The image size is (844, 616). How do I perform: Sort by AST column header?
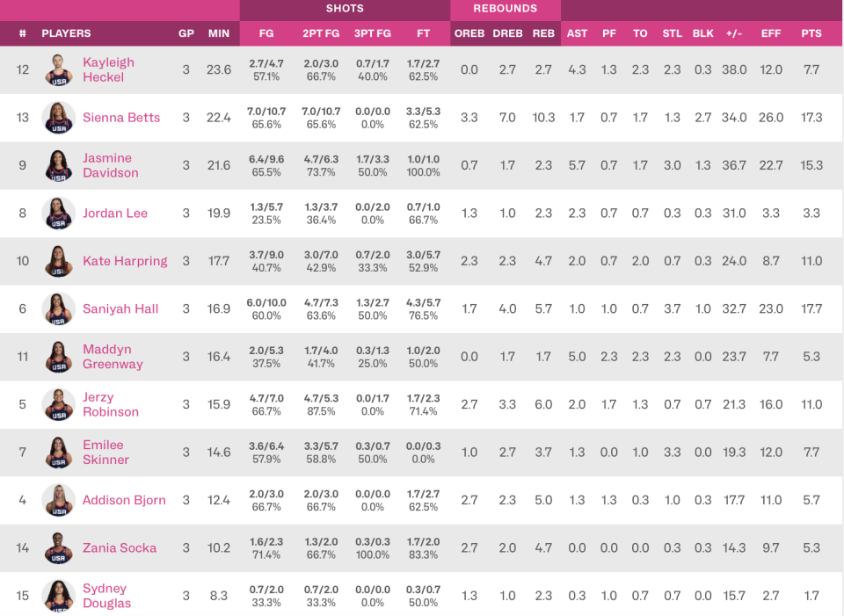coord(577,33)
